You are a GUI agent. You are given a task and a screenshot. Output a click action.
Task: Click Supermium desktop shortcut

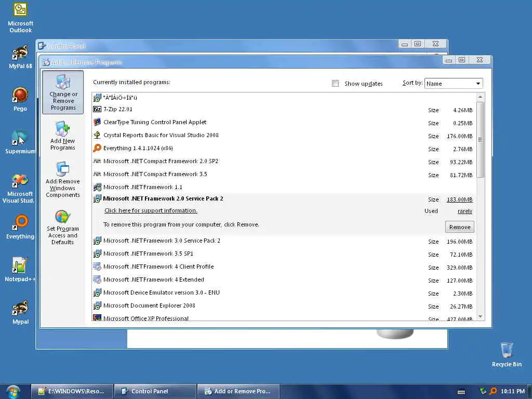tap(20, 142)
